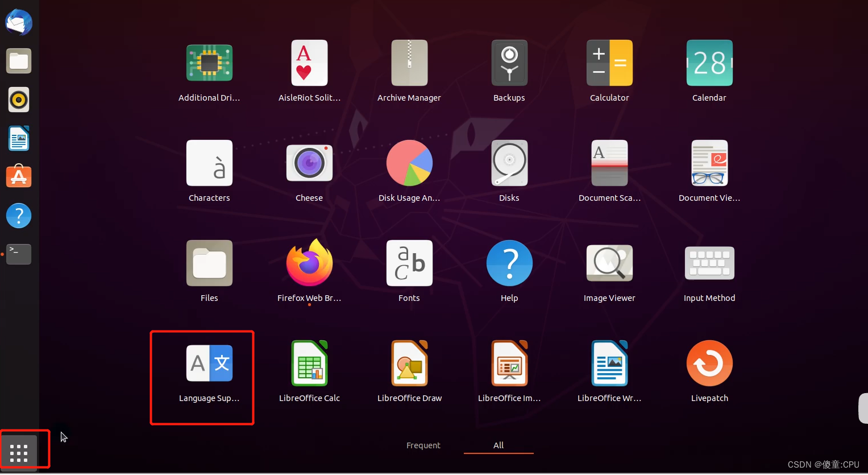Open Livepatch settings
This screenshot has width=868, height=475.
[x=709, y=363]
